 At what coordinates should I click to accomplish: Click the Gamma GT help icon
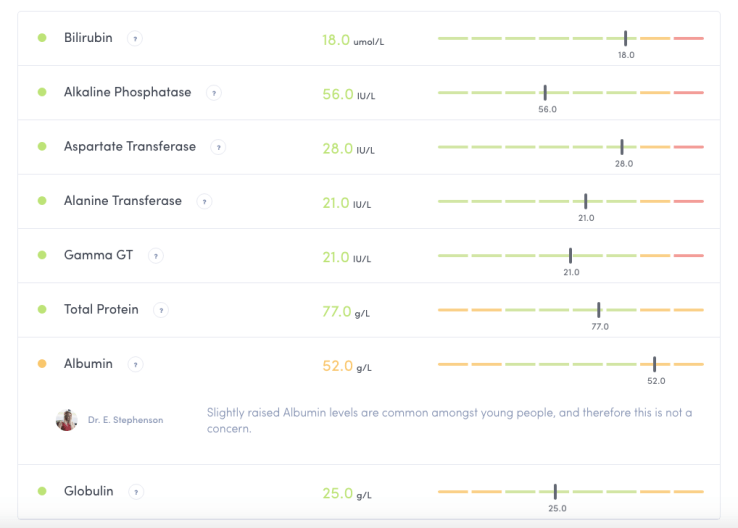tap(155, 255)
